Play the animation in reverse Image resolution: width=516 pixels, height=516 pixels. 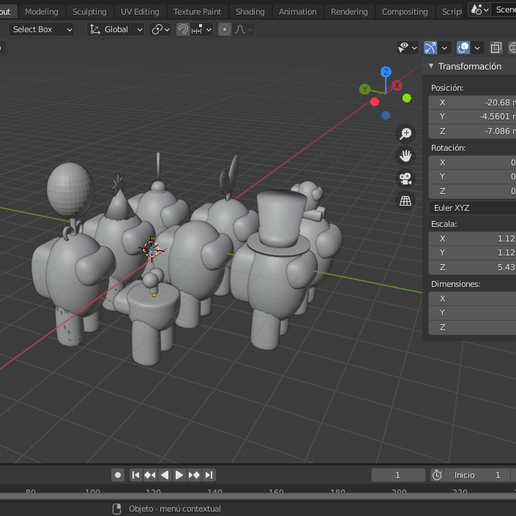[165, 475]
